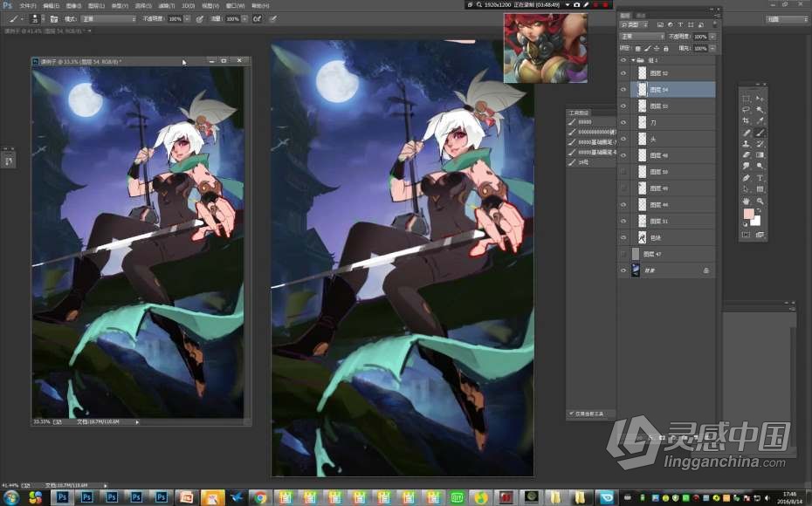Open the 滤镜(T) Filter menu

[x=166, y=6]
